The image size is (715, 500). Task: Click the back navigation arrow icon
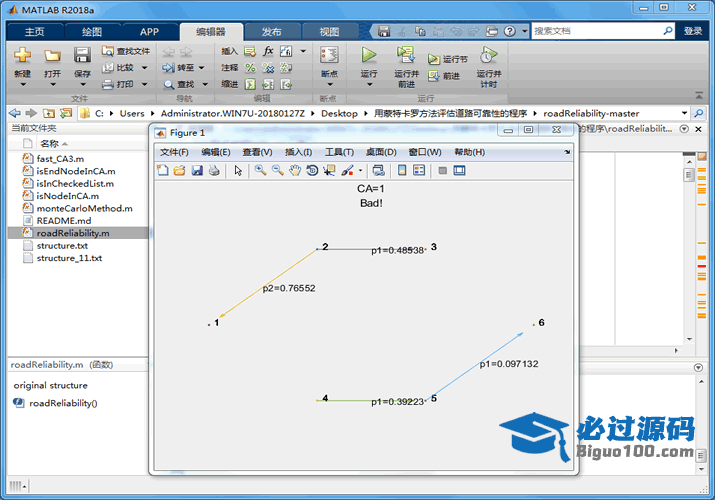(x=15, y=113)
